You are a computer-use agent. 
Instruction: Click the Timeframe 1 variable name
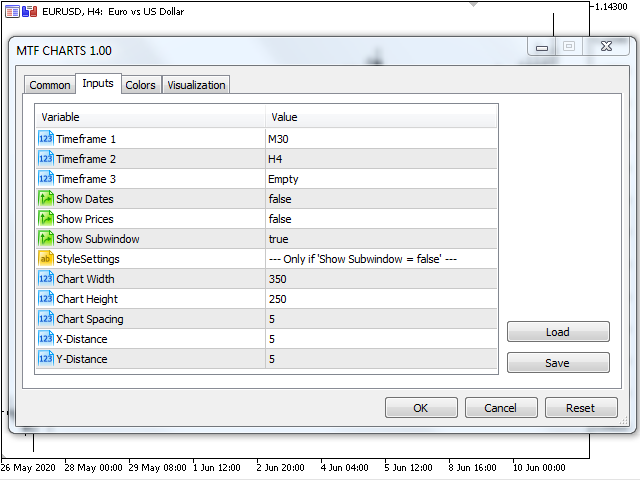86,139
